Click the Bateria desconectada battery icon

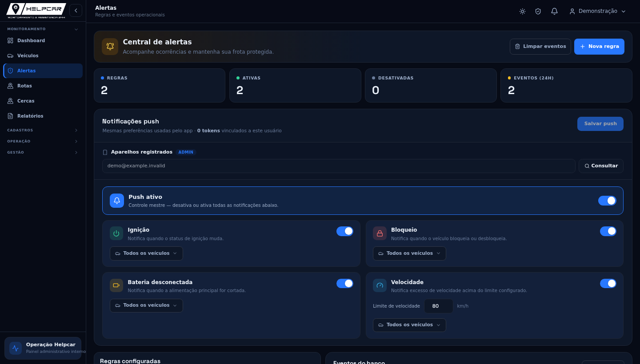[116, 285]
